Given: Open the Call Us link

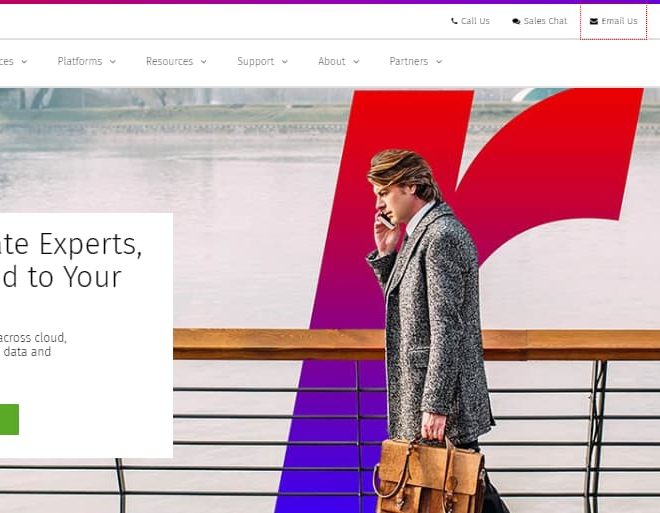Looking at the screenshot, I should click(x=471, y=21).
